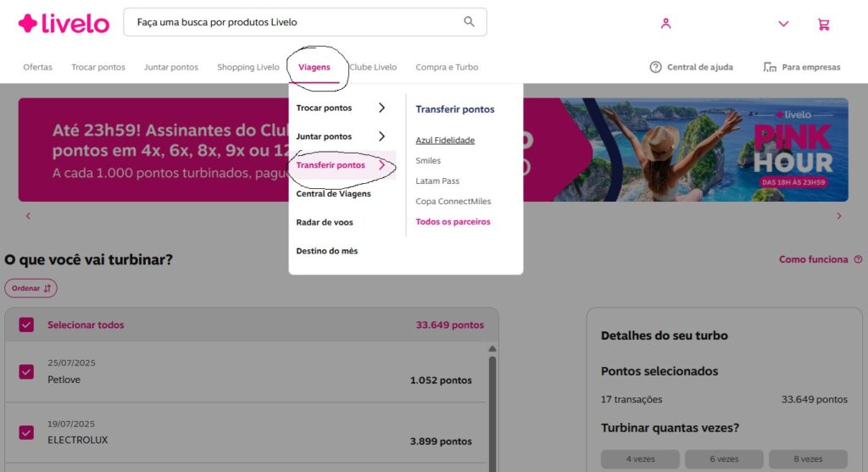Click the transactions list scrollbar
Image resolution: width=868 pixels, height=472 pixels.
[x=492, y=407]
